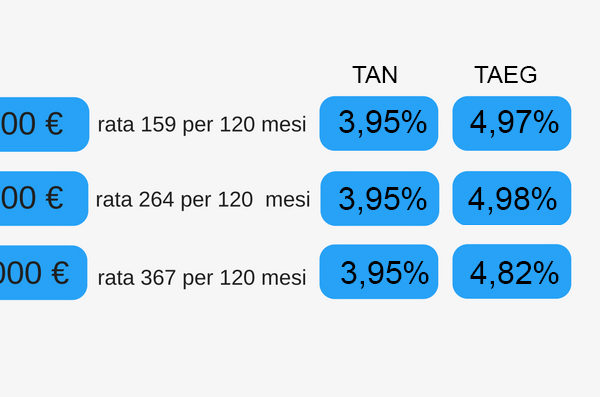
Task: Click the percent sign in 4,98%
Action: [x=544, y=199]
